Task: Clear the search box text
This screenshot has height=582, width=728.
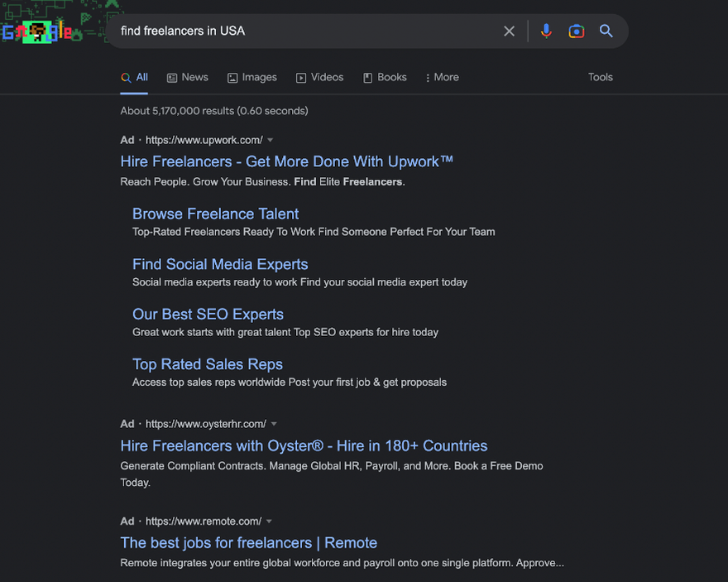Action: 509,31
